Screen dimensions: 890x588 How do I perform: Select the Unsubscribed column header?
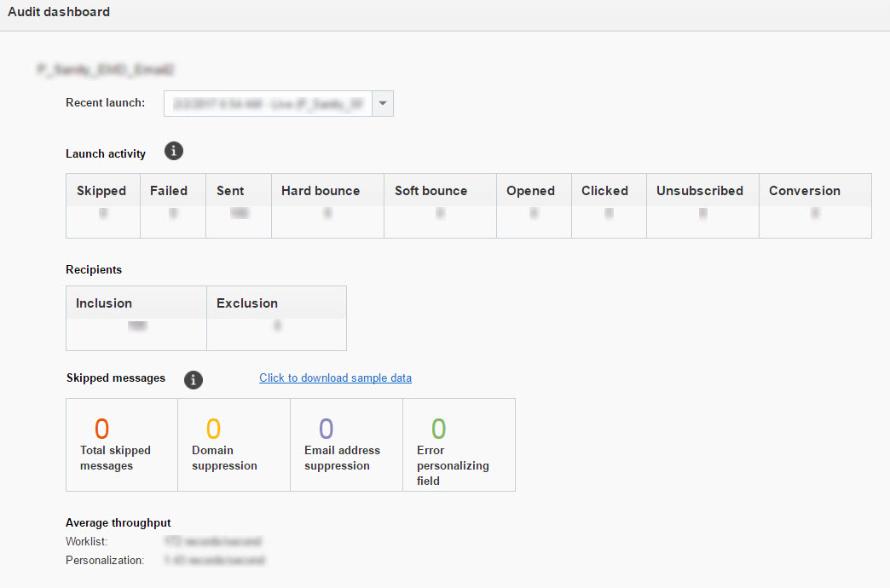point(700,191)
